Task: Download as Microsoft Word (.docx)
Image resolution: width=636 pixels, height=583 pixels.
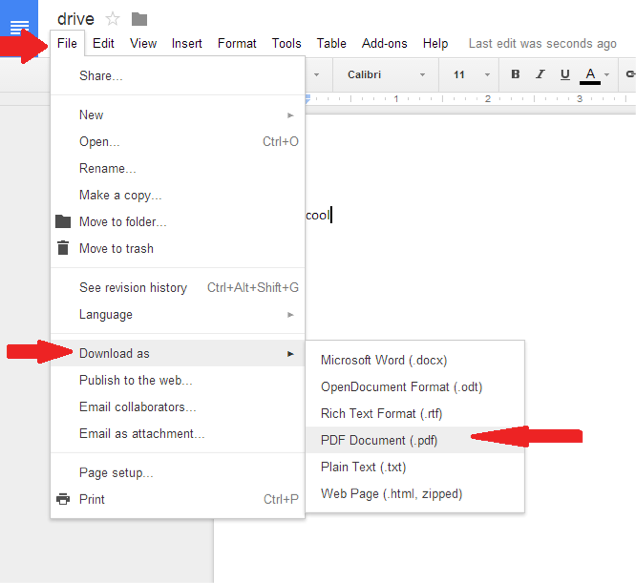Action: point(415,360)
